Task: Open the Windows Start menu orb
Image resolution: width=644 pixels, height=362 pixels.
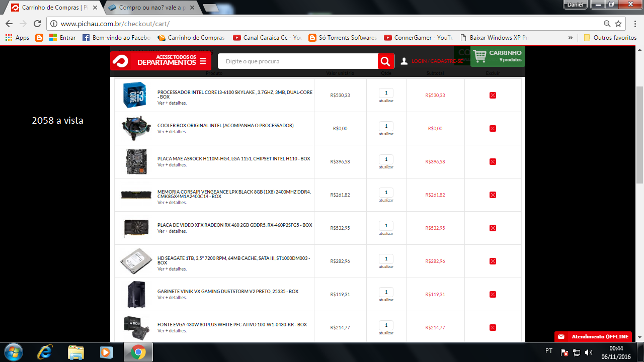Action: pyautogui.click(x=14, y=352)
